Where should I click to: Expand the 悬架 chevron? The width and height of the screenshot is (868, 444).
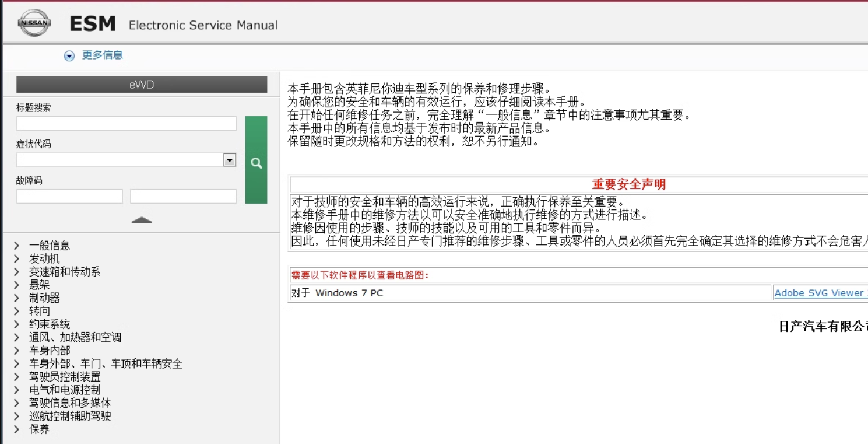pyautogui.click(x=16, y=285)
